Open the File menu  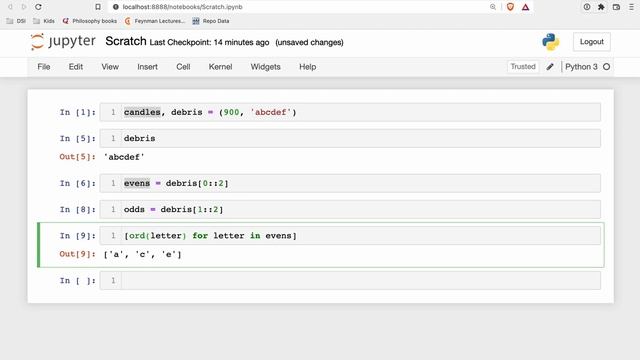44,67
